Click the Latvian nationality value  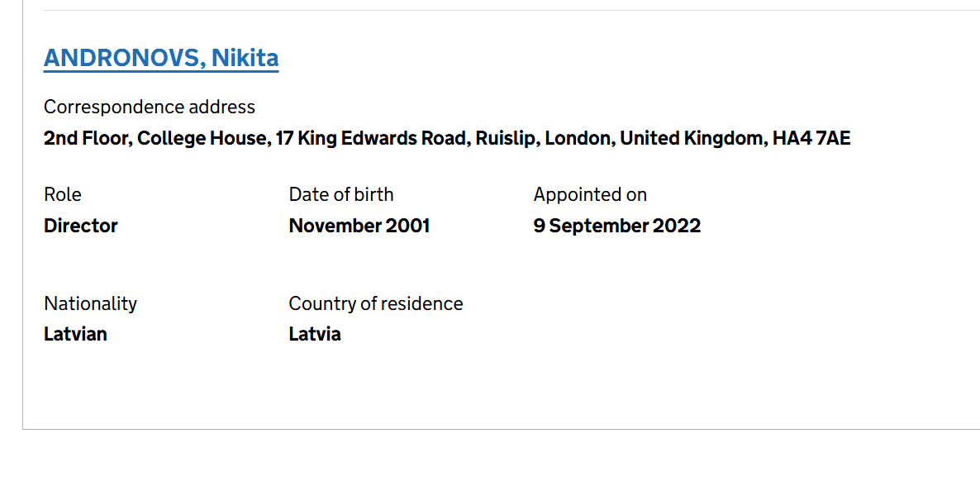75,334
